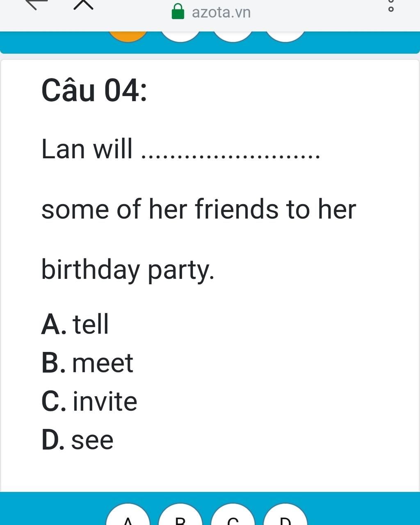The height and width of the screenshot is (525, 420).
Task: Click the dotted blank after "Lan will"
Action: 231,155
